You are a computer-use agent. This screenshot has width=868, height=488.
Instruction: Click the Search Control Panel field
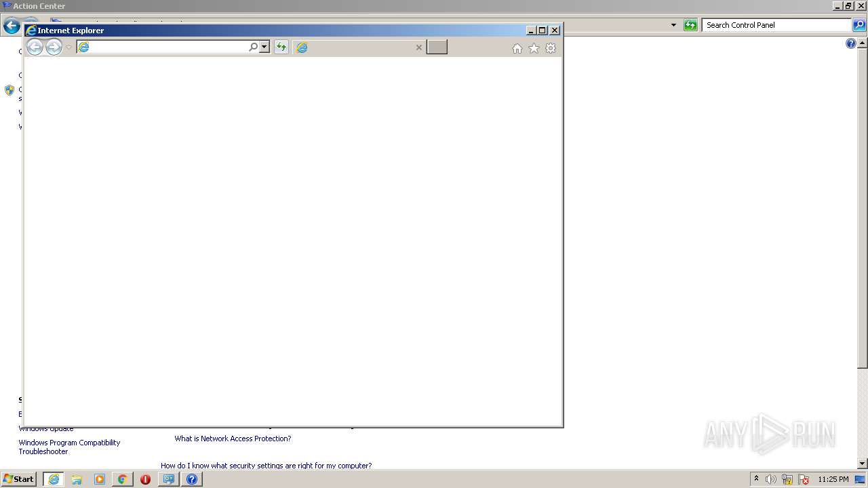777,25
